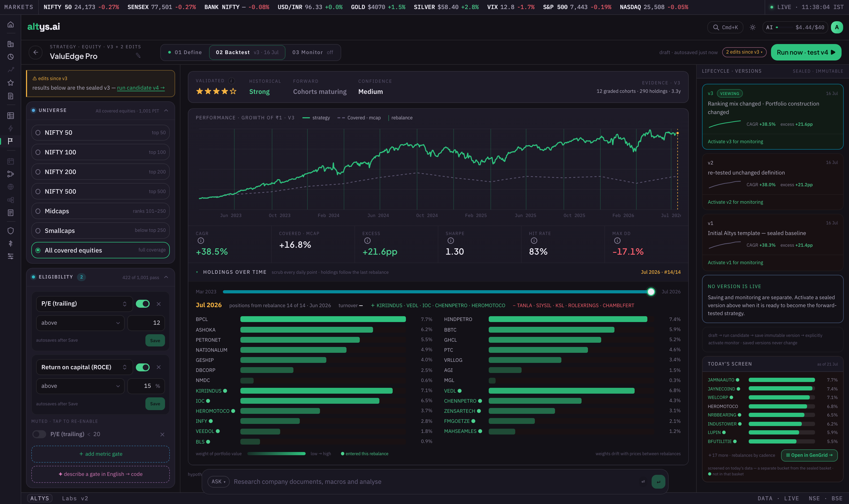This screenshot has height=504, width=849.
Task: Collapse the Universe section
Action: pyautogui.click(x=166, y=111)
